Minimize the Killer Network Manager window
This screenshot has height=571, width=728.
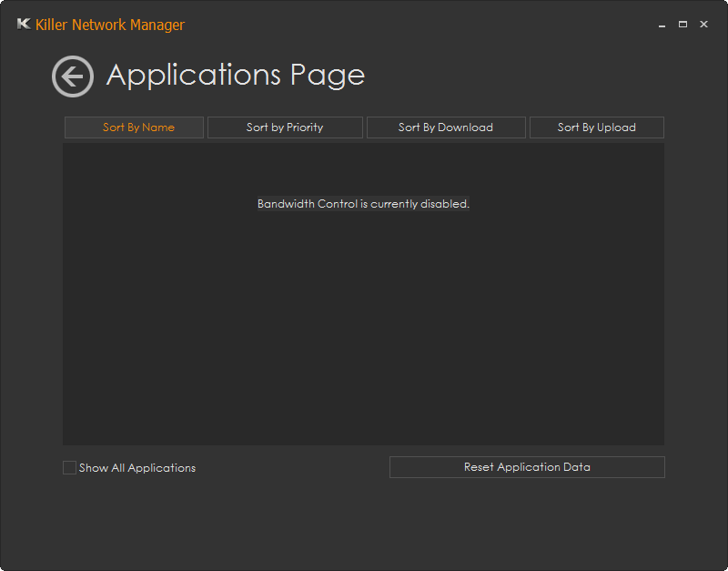[x=662, y=25]
